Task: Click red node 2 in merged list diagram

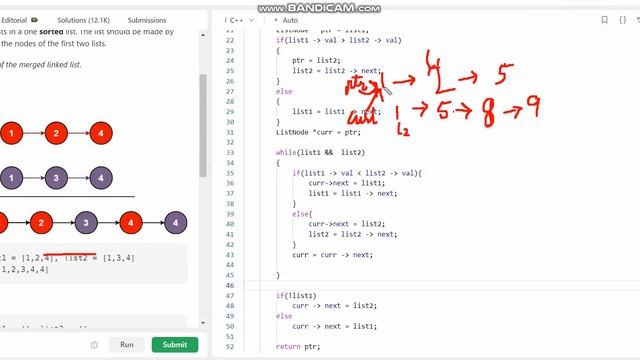Action: click(x=41, y=223)
